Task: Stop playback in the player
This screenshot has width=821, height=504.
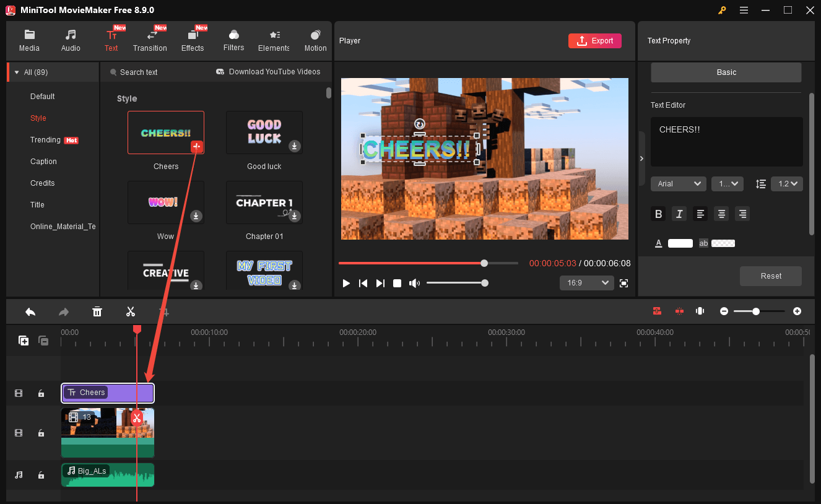Action: [x=397, y=283]
